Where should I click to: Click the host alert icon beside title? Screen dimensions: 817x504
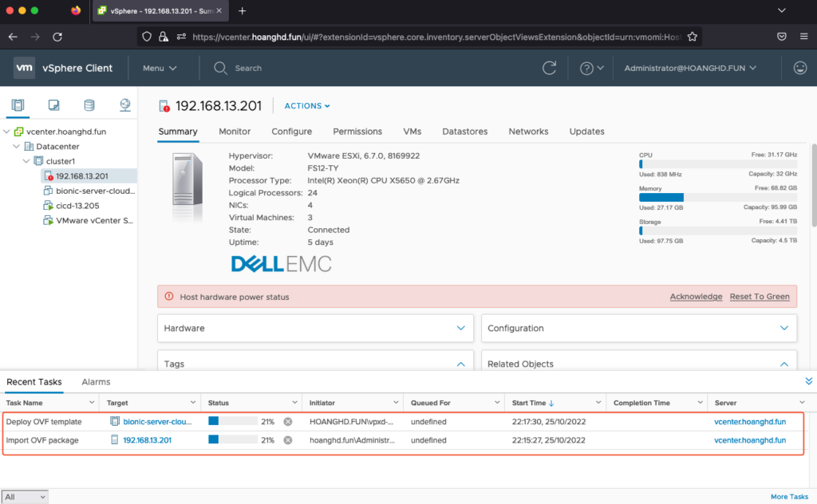164,106
